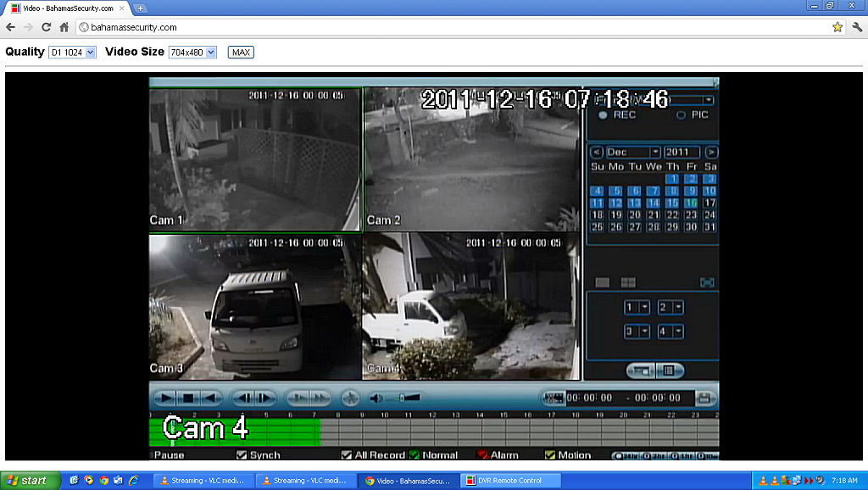Toggle the All Record checkbox
The height and width of the screenshot is (490, 868).
[x=347, y=455]
